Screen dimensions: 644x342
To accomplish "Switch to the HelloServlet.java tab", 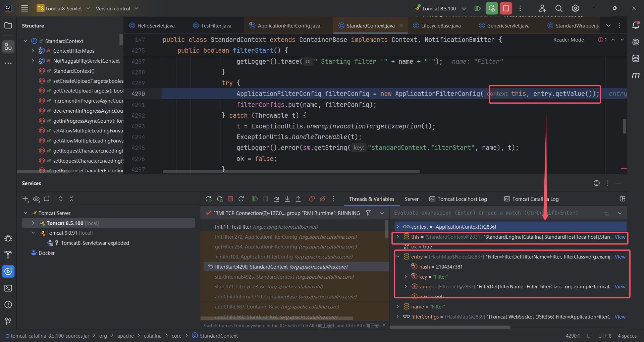I will (152, 25).
